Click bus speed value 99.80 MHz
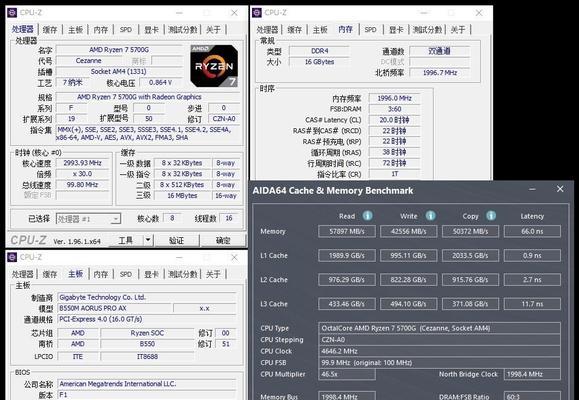Image resolution: width=579 pixels, height=400 pixels. tap(82, 185)
